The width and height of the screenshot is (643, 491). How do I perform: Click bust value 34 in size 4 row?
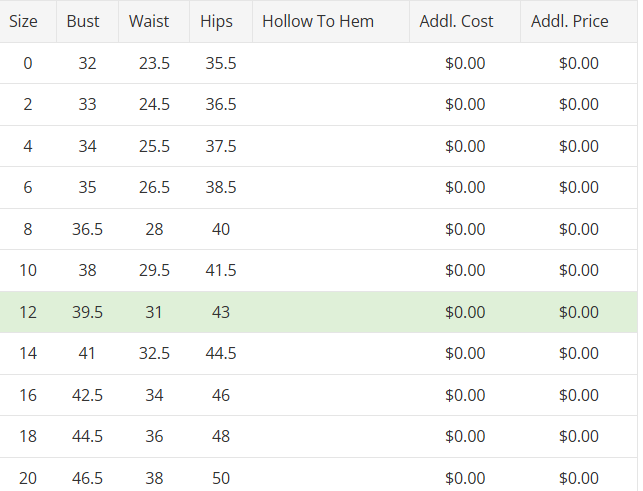88,146
